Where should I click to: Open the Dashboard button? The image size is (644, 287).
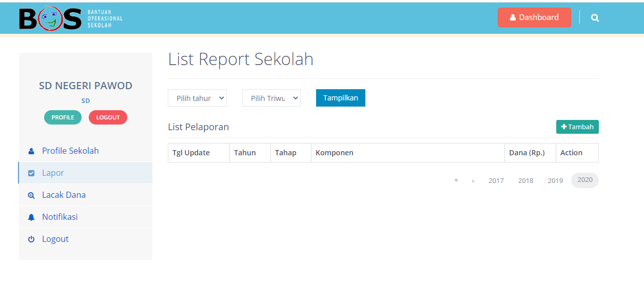coord(534,17)
